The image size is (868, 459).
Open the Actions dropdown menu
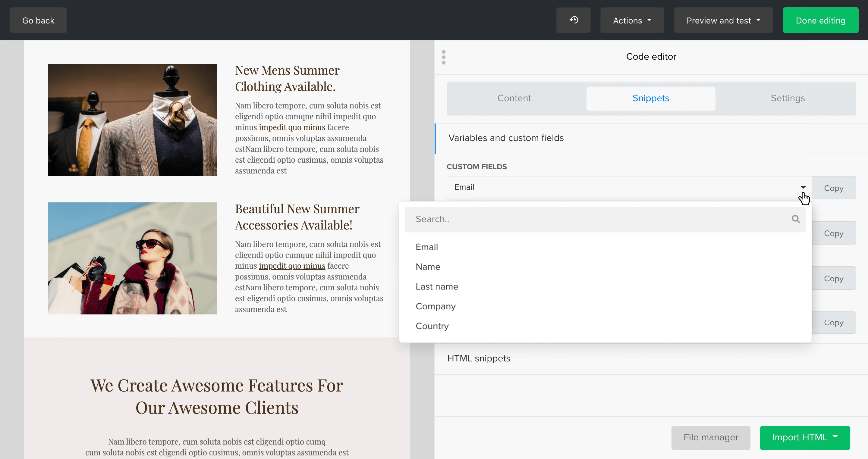[632, 20]
